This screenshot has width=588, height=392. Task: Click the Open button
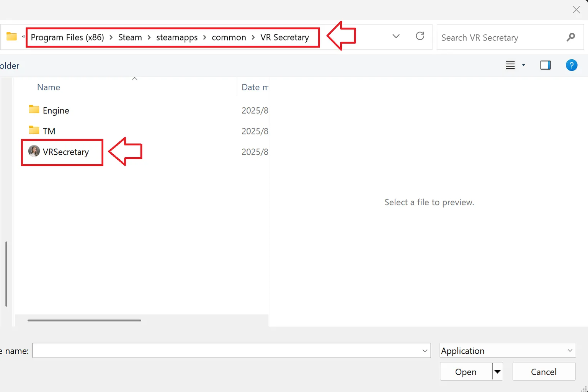[x=466, y=372]
